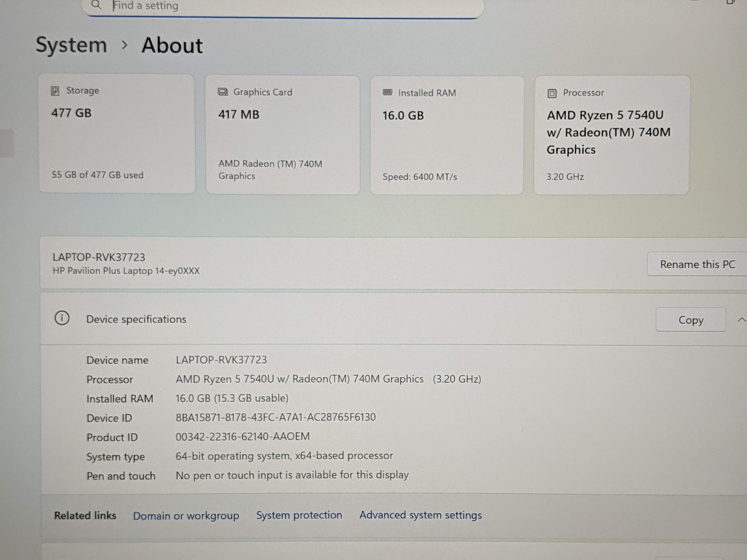Screen dimensions: 747x560
Task: Click the Installed RAM card title
Action: 427,93
